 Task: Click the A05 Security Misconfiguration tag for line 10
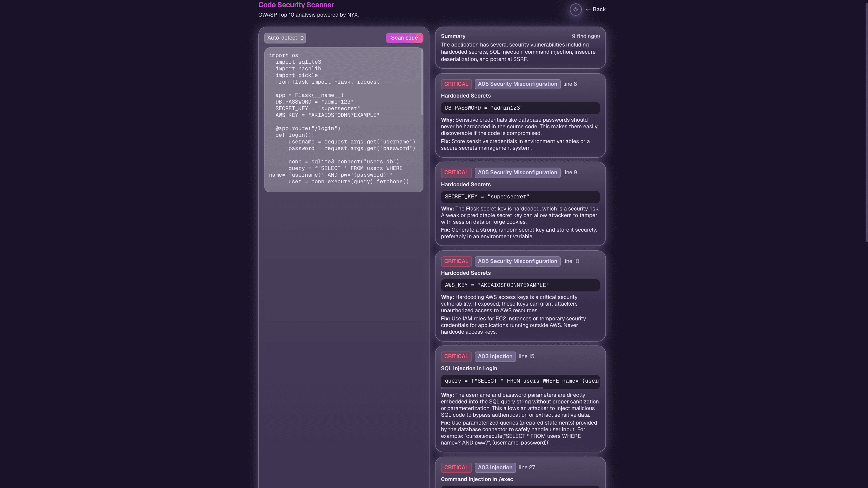[518, 262]
